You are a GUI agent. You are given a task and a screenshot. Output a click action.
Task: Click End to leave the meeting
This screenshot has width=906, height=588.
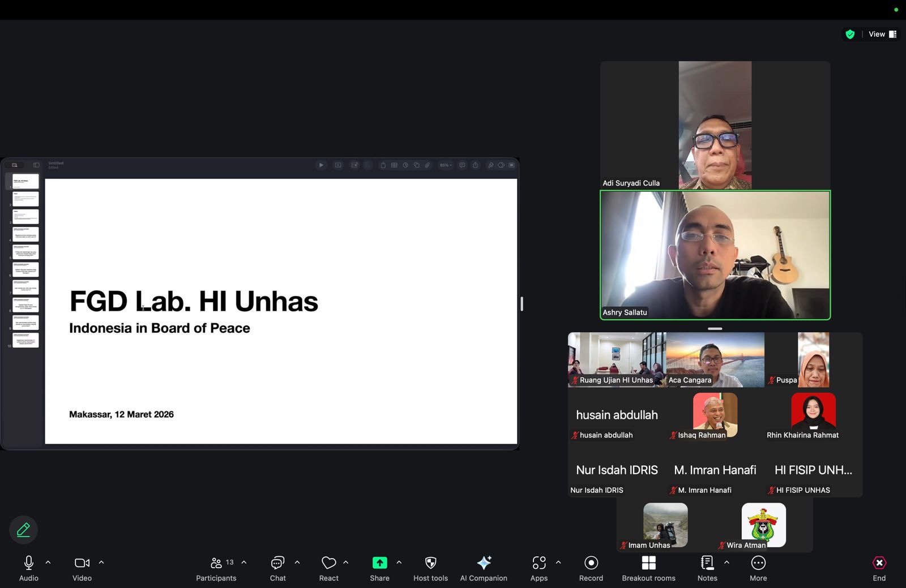coord(879,568)
